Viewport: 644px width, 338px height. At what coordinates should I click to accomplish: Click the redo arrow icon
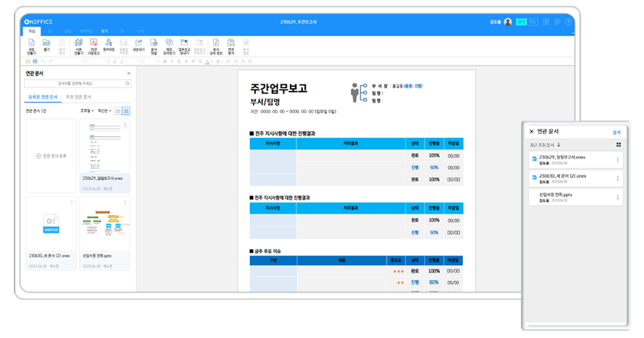coord(50,61)
